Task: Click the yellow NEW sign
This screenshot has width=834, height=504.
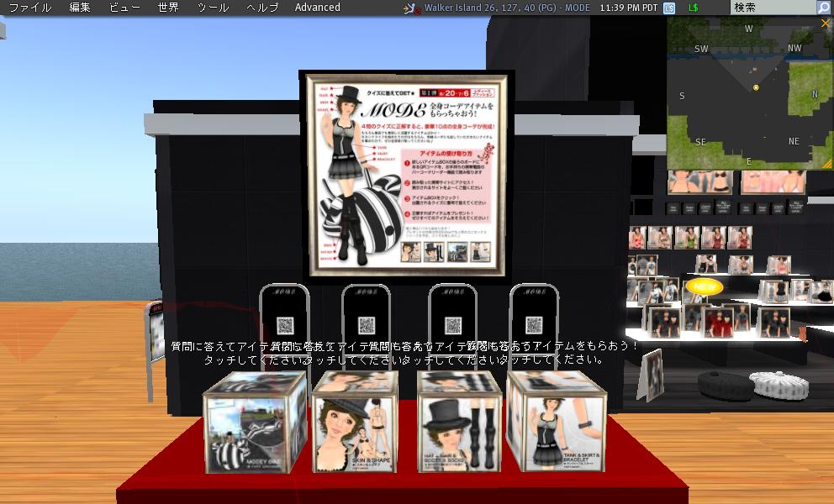Action: pos(705,286)
